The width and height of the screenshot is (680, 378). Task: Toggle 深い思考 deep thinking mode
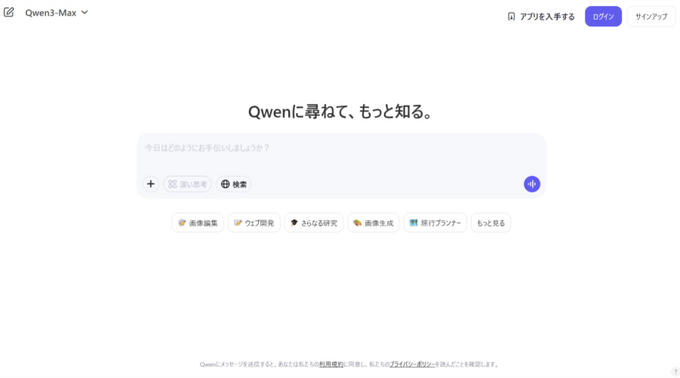(x=187, y=184)
